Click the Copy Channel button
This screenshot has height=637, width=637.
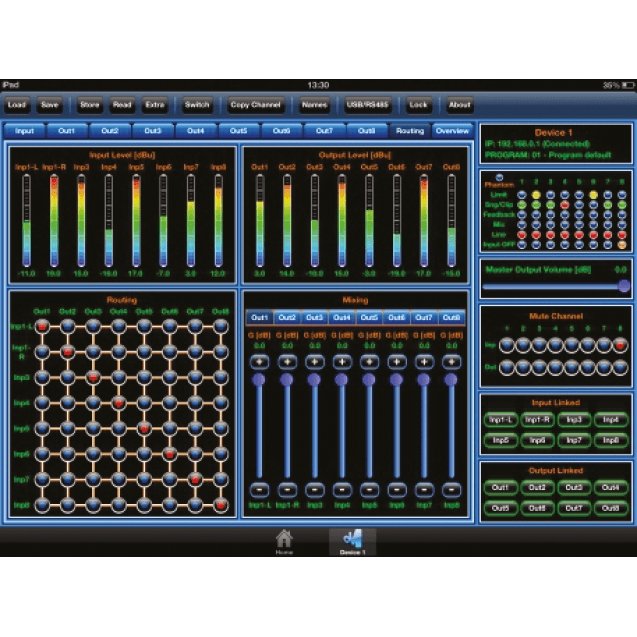tap(254, 104)
